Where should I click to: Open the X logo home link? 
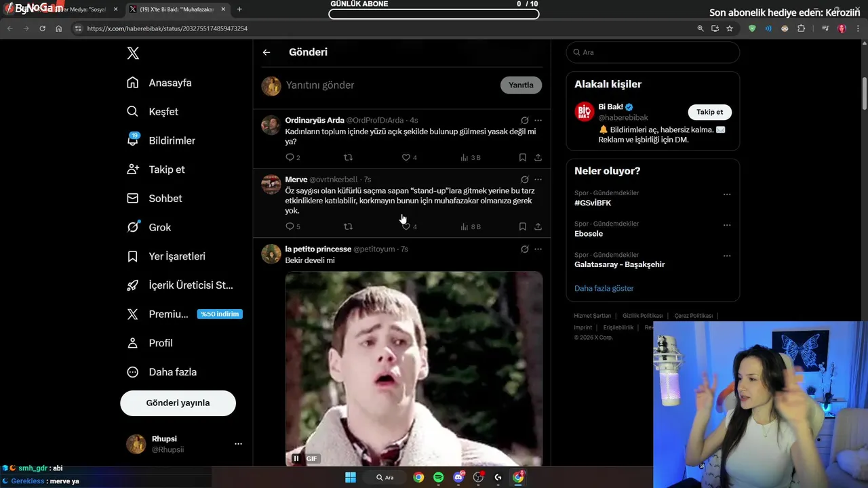pyautogui.click(x=133, y=54)
